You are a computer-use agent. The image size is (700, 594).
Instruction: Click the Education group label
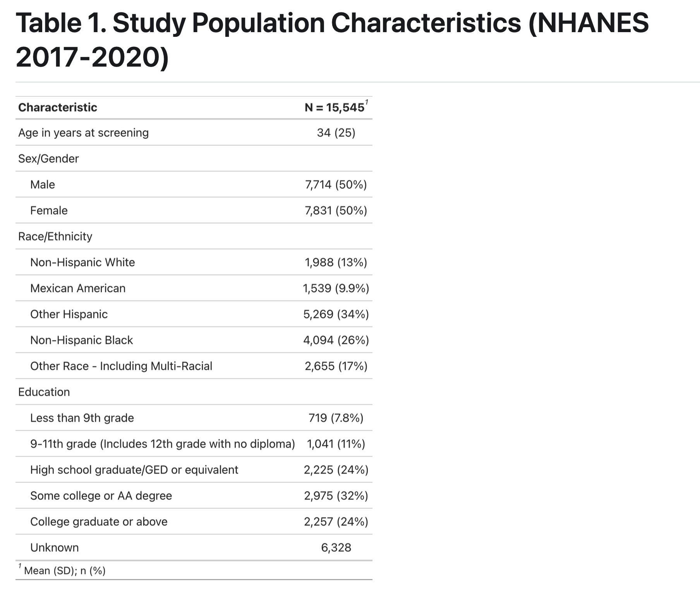click(x=44, y=392)
